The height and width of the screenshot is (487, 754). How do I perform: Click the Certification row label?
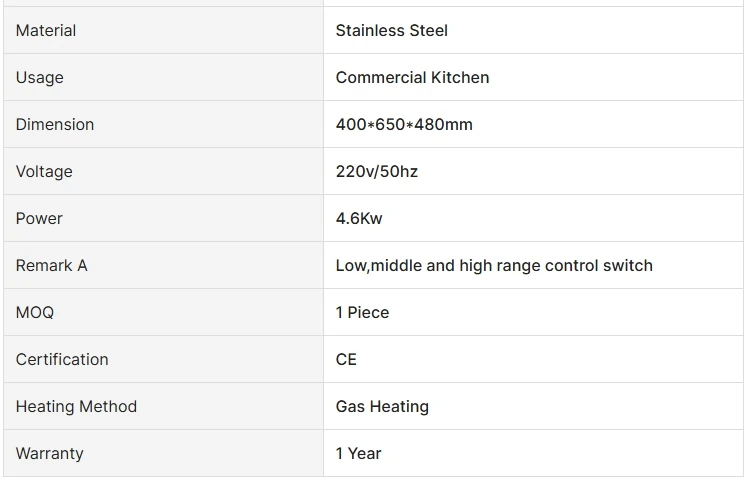click(62, 360)
